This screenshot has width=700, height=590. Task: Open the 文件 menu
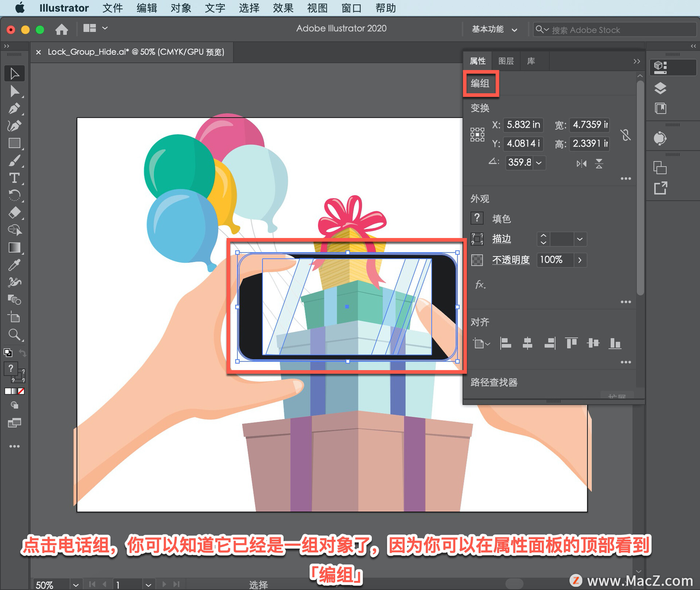pos(113,8)
